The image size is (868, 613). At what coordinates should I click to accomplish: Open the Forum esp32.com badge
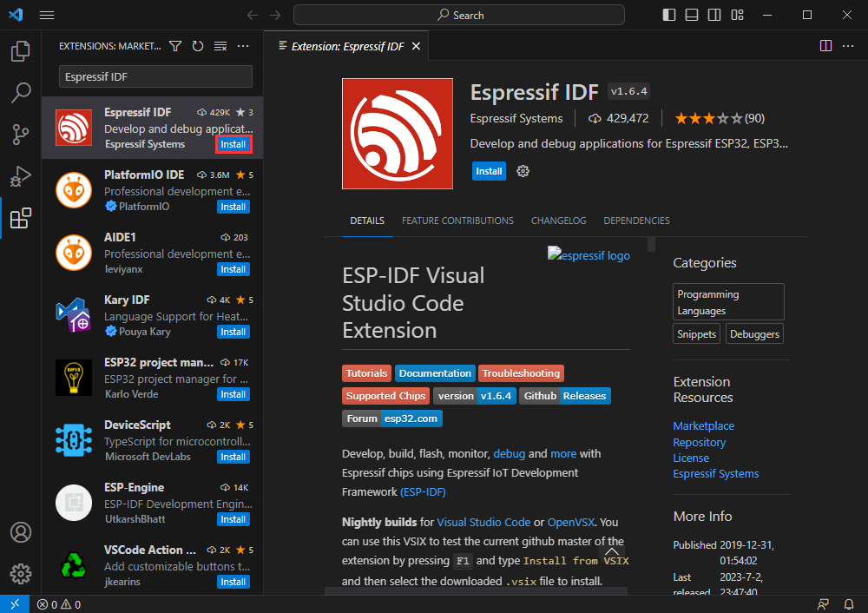(392, 419)
